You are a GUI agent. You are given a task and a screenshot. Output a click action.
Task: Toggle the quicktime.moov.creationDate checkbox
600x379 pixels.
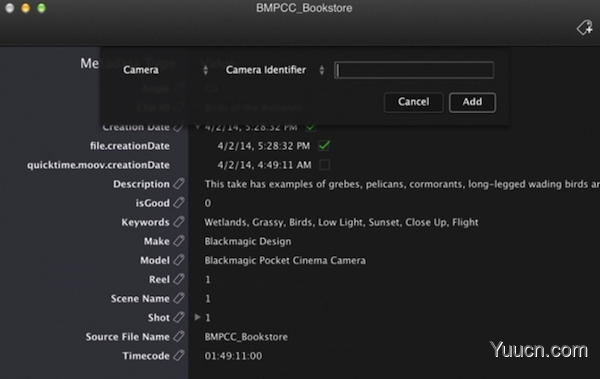tap(324, 165)
